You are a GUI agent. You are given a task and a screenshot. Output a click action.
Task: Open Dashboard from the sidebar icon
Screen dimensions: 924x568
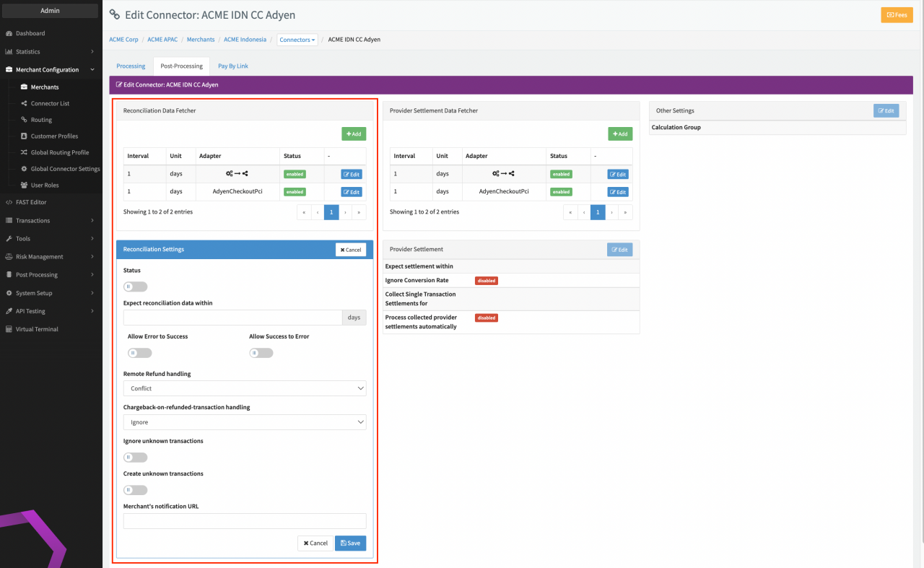coord(9,33)
